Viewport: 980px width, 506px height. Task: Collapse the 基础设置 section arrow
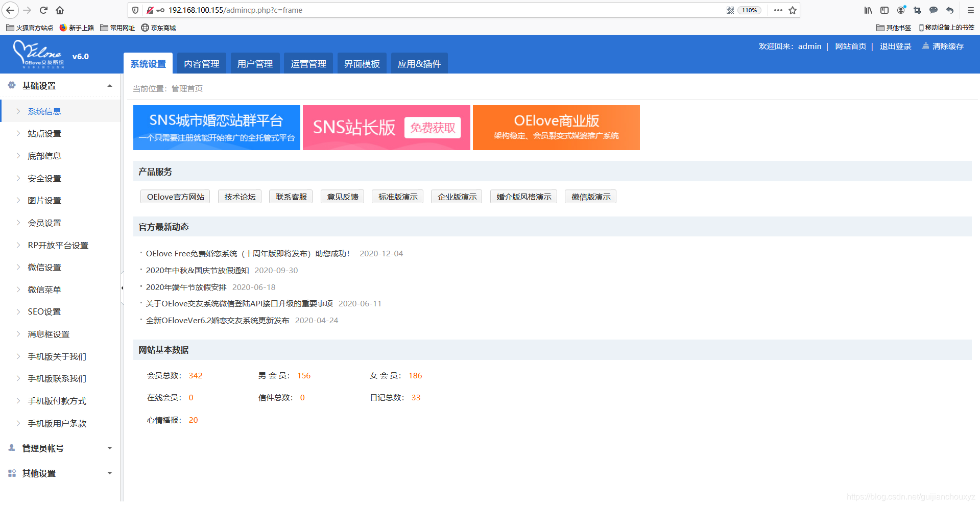[x=109, y=86]
